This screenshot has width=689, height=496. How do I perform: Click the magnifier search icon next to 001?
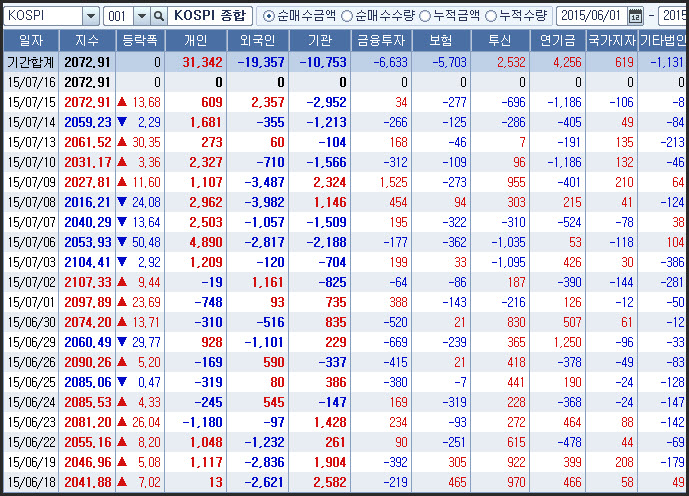[159, 16]
